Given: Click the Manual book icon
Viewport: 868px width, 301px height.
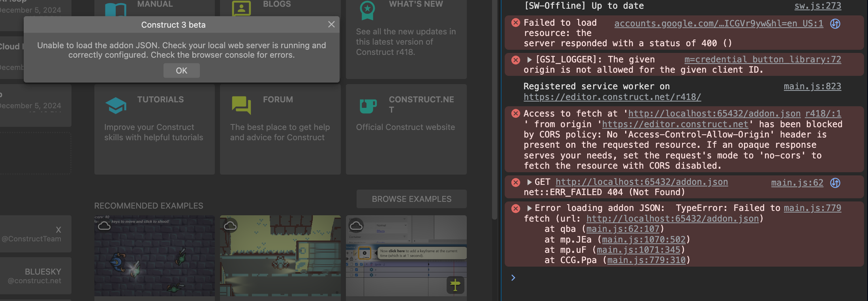Looking at the screenshot, I should point(116,9).
